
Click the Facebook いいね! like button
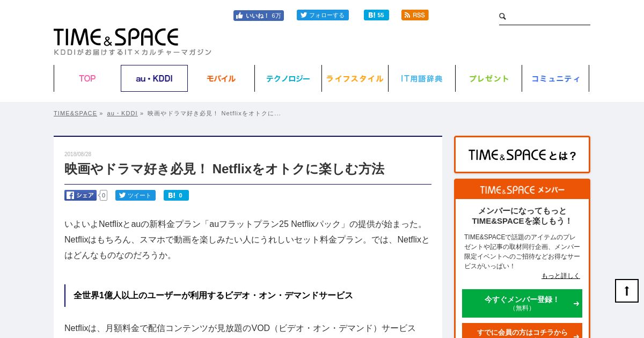pyautogui.click(x=258, y=16)
